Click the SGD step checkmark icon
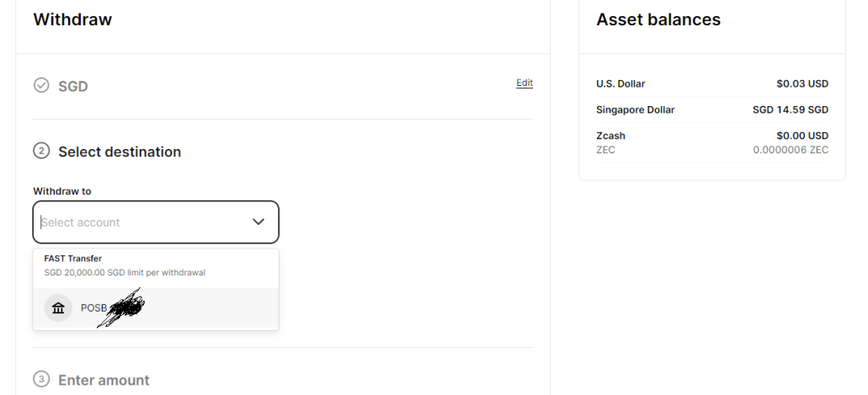Viewport: 868px width, 395px height. click(x=41, y=85)
